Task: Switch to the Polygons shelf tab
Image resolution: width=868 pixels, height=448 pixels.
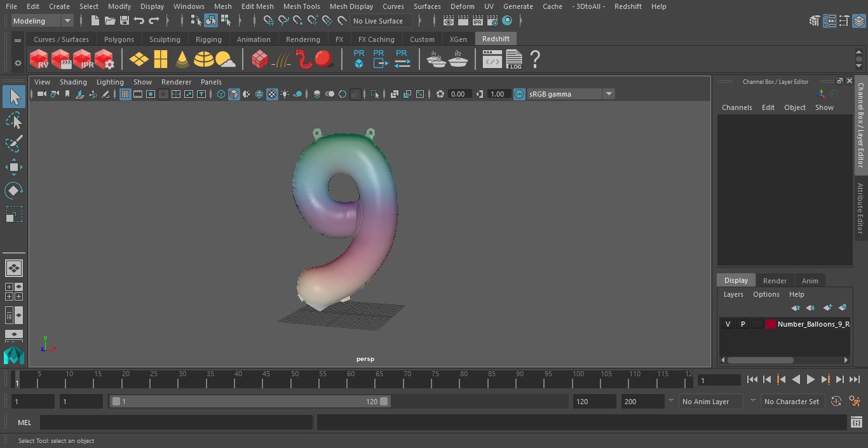Action: [x=119, y=39]
